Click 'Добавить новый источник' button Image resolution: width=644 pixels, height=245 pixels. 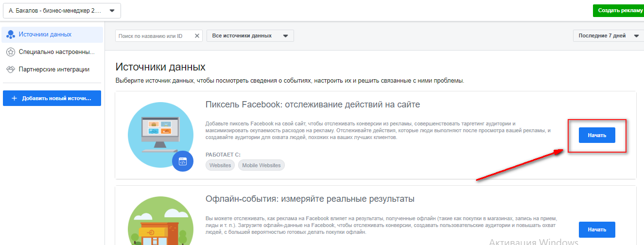(52, 98)
